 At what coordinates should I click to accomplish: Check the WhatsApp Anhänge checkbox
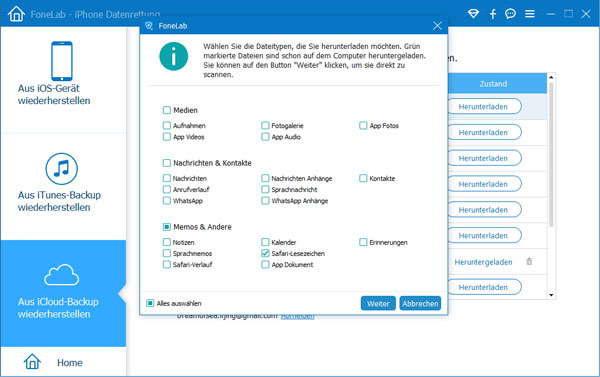[265, 201]
